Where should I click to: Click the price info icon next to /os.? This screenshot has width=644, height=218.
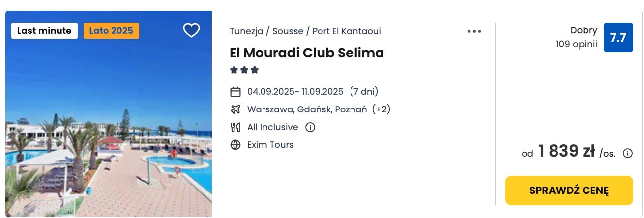point(628,153)
